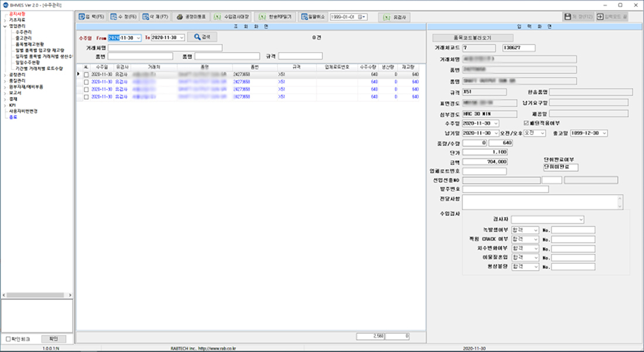Click the 한솔PDF읽기 toolbar button
Viewport: 644px width, 352px height.
(275, 17)
